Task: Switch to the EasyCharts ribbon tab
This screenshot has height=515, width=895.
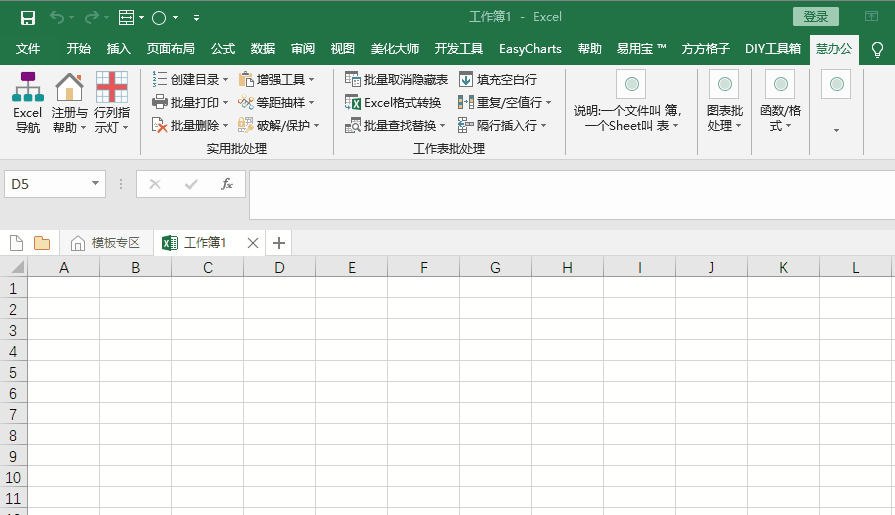Action: pyautogui.click(x=530, y=49)
